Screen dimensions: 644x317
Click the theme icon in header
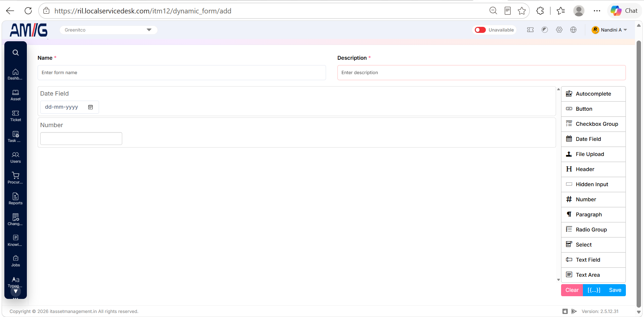545,30
